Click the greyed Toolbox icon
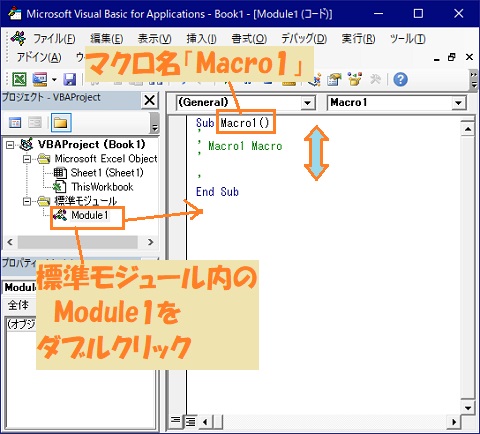480x434 pixels. [375, 79]
